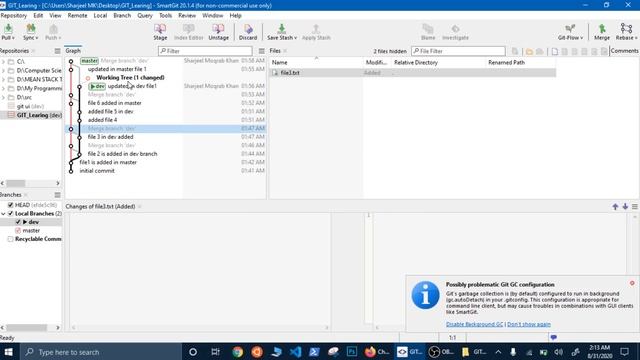Open the Remote menu
Screen dimensions: 640x360
[77, 16]
